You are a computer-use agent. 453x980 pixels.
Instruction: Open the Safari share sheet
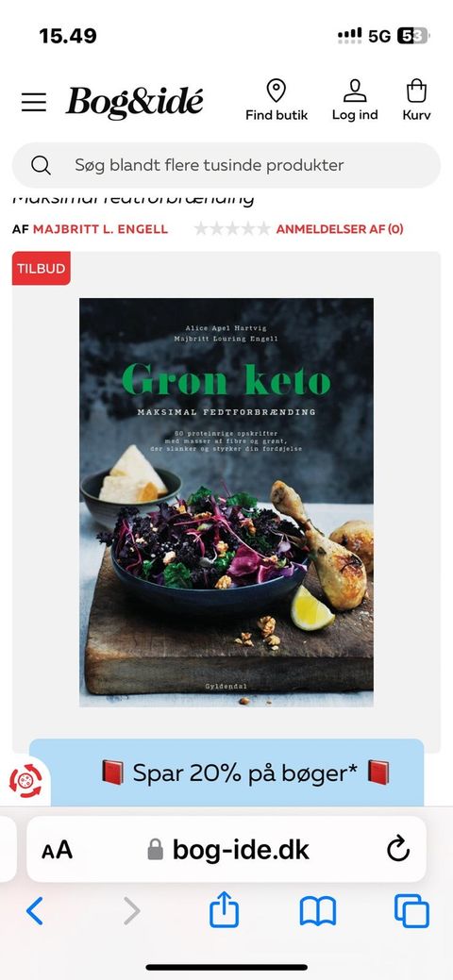(x=224, y=909)
